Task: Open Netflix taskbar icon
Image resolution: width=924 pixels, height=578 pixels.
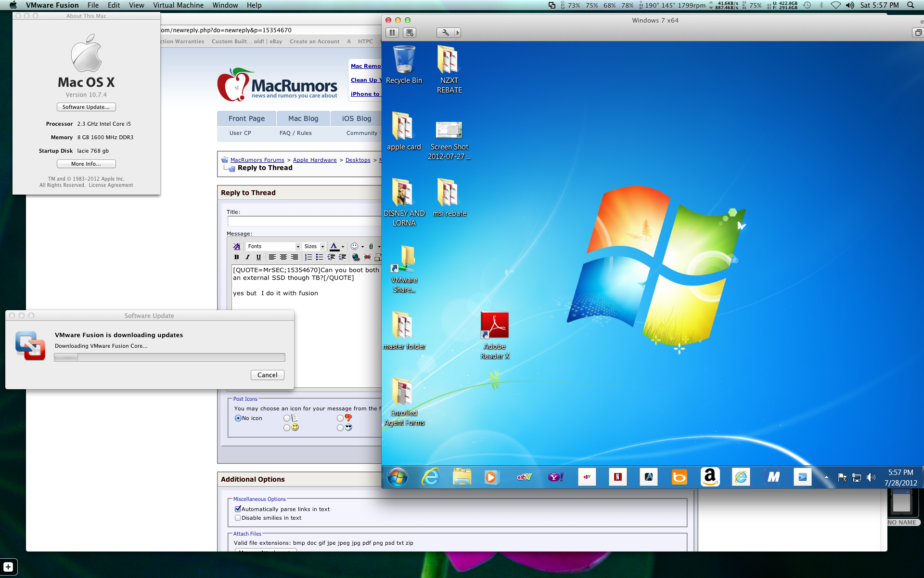Action: click(x=617, y=477)
